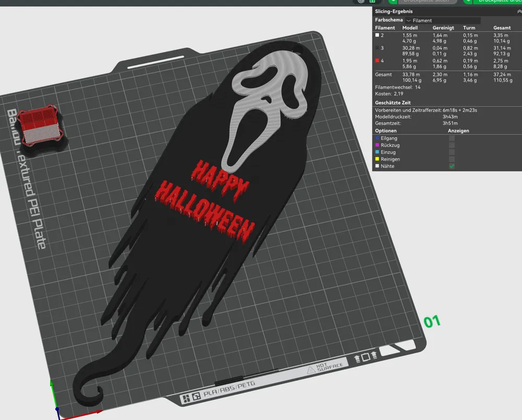Click the Geschätzte Zeit heading

click(x=393, y=103)
